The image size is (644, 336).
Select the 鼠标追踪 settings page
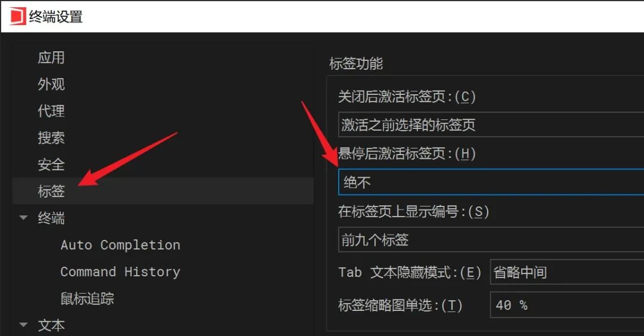coord(87,298)
